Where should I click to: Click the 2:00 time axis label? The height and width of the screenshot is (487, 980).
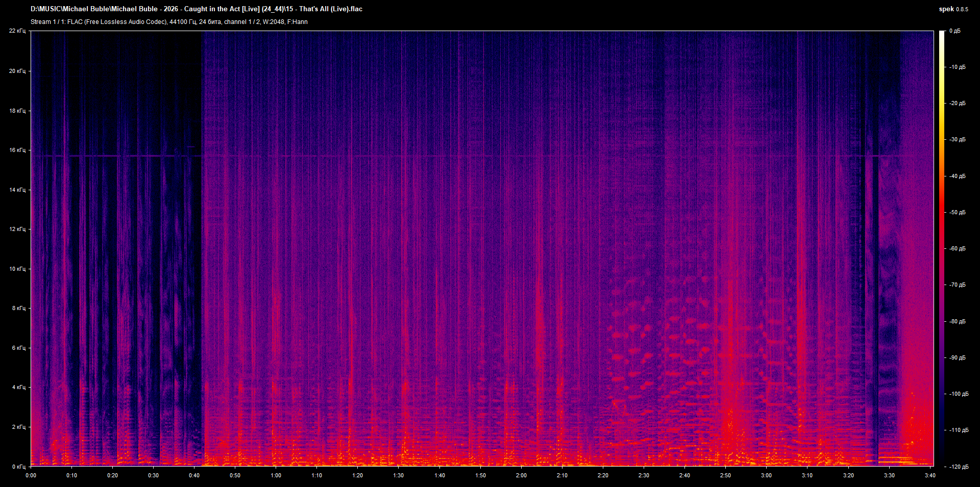[x=521, y=475]
